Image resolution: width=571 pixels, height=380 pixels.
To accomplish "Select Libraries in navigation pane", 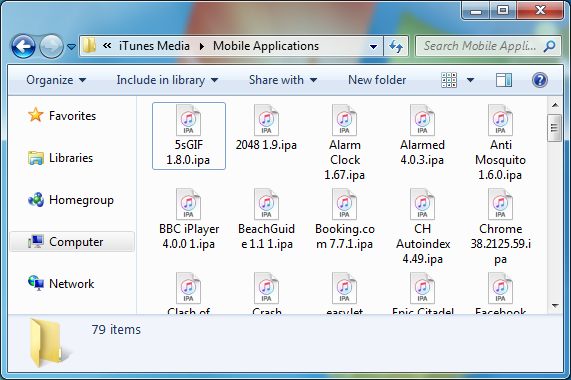I will click(60, 158).
